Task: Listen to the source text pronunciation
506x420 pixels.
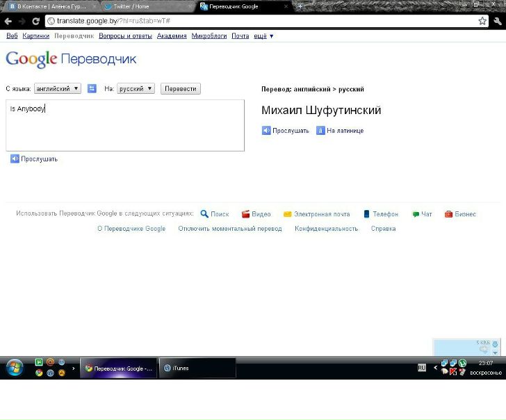Action: pos(34,159)
